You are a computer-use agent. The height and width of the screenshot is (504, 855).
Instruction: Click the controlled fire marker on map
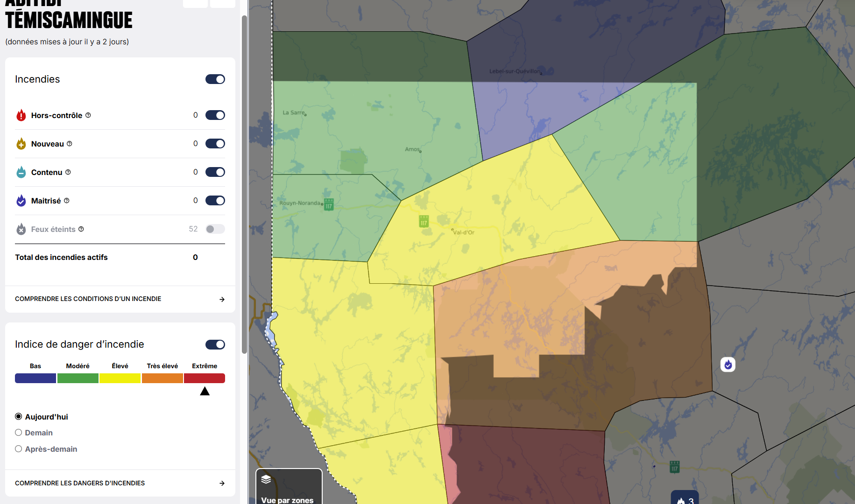point(728,364)
